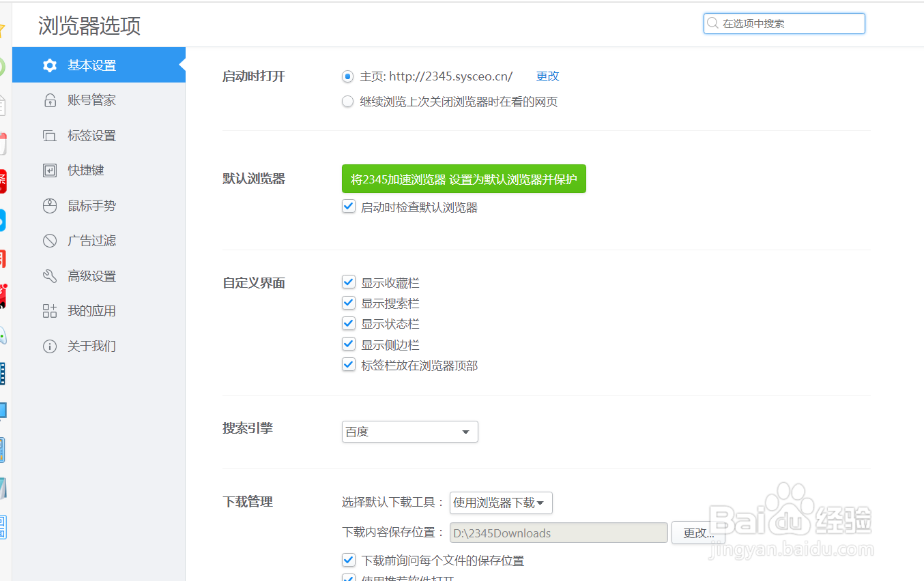Toggle 显示侧边栏 checkbox
Image resolution: width=924 pixels, height=581 pixels.
[349, 344]
